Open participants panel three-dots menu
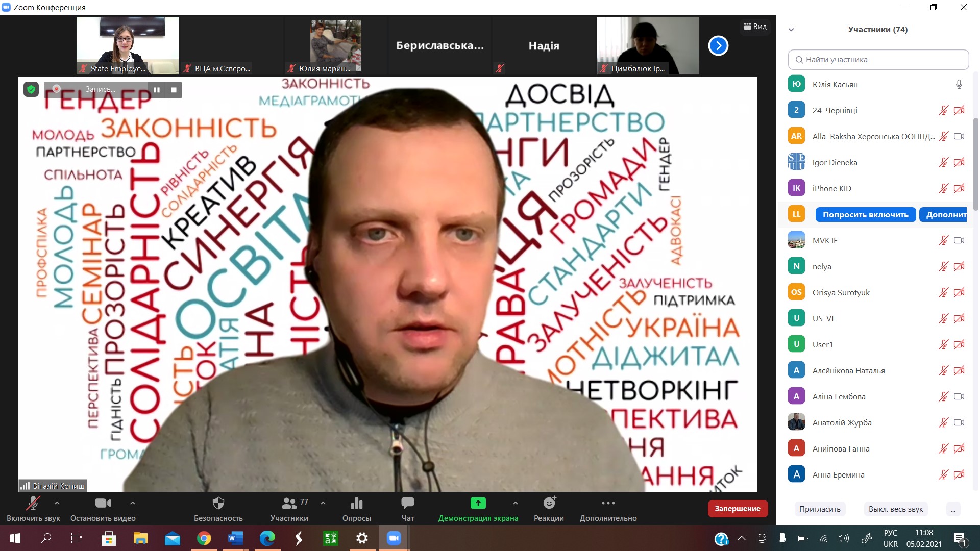 click(953, 509)
